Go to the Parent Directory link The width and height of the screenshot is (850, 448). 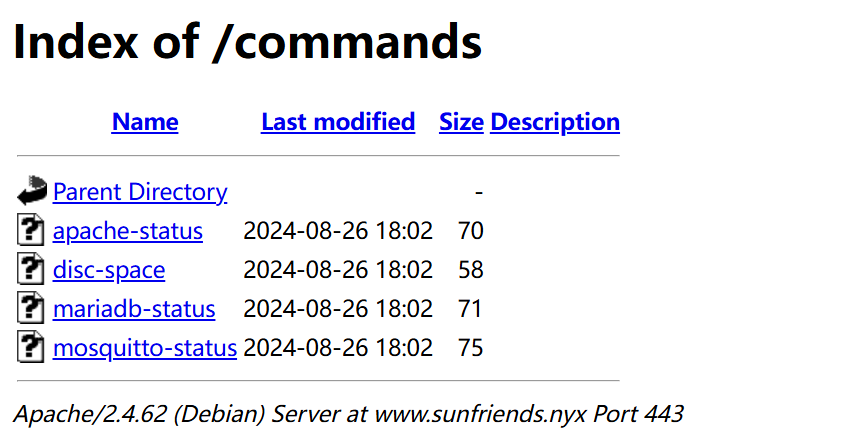(x=140, y=192)
